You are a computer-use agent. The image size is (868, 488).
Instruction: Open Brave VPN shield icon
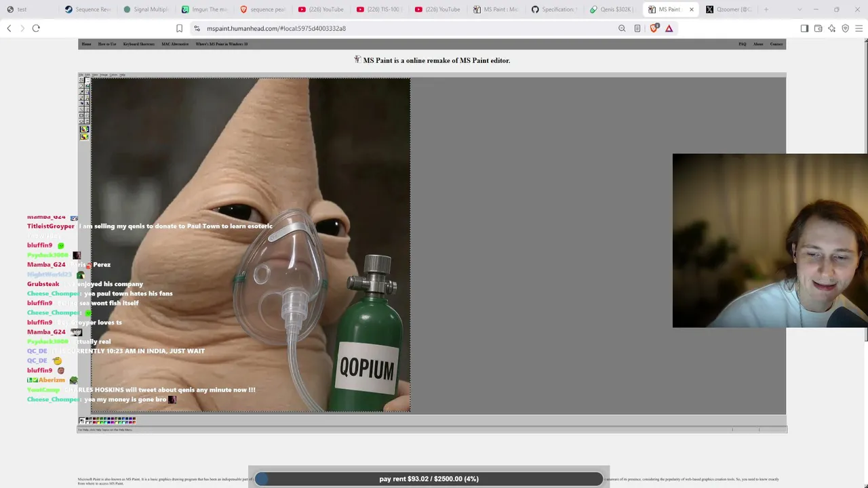tap(845, 28)
